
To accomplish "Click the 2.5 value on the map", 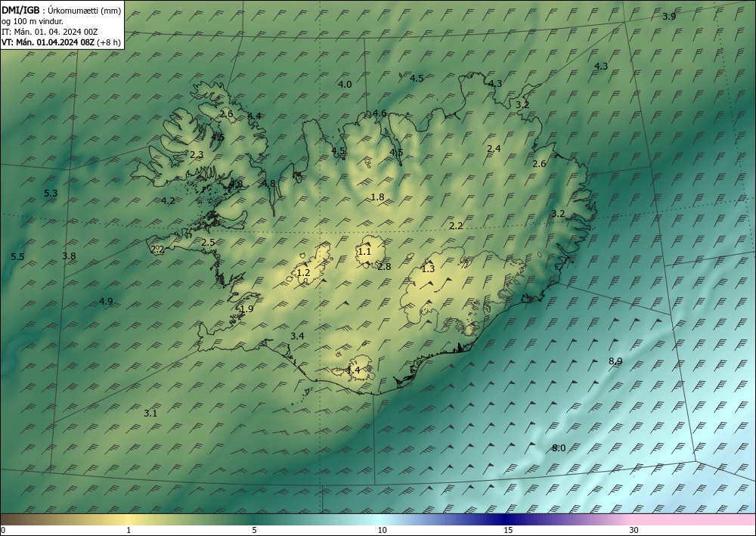I will coord(208,243).
